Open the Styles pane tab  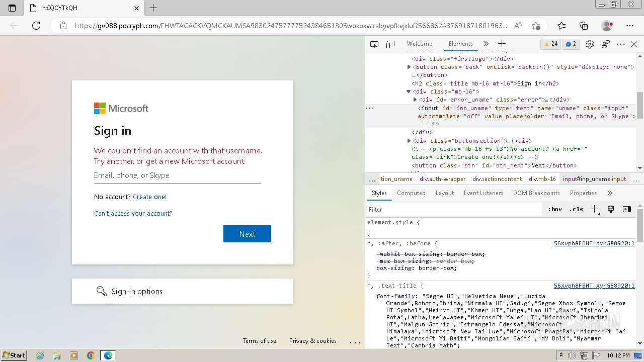379,193
